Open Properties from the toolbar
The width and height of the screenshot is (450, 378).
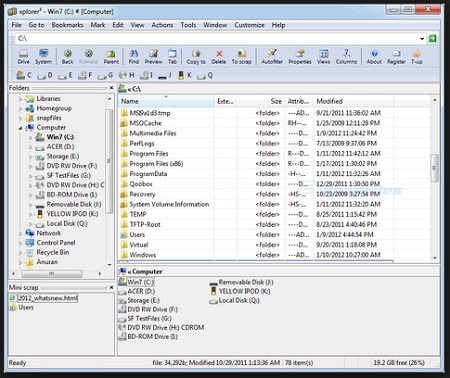pyautogui.click(x=300, y=57)
